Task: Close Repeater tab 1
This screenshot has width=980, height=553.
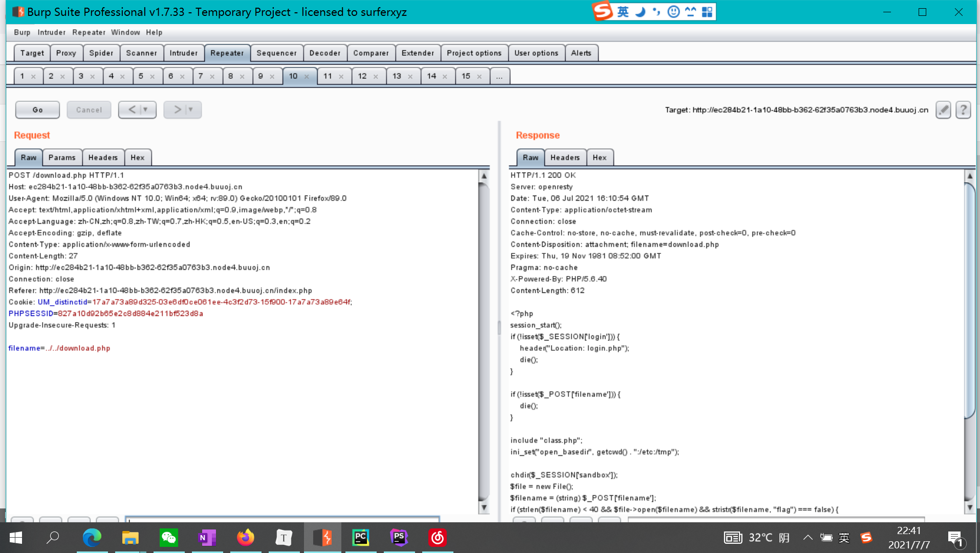Action: tap(33, 77)
